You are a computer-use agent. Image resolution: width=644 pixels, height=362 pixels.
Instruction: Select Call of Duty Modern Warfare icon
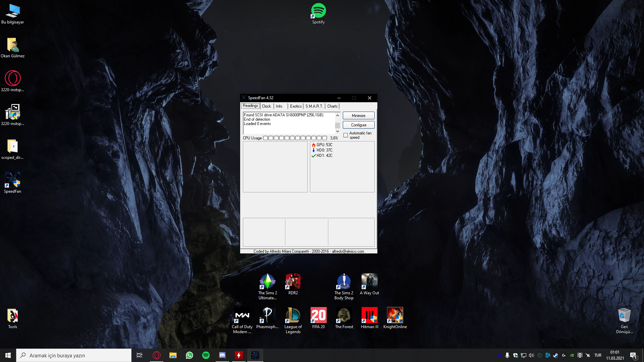coord(242,321)
